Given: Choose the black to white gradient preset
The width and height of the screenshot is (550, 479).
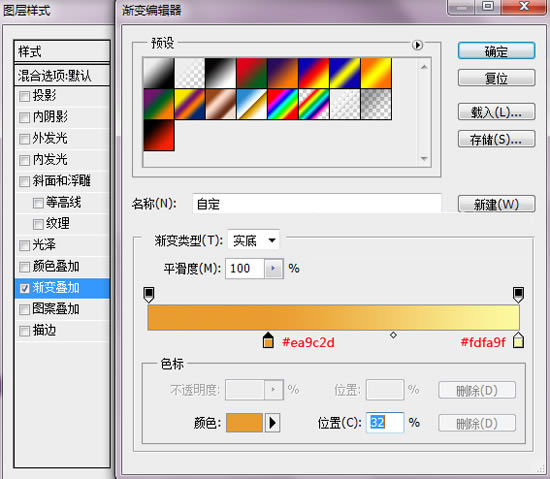Looking at the screenshot, I should [x=221, y=73].
